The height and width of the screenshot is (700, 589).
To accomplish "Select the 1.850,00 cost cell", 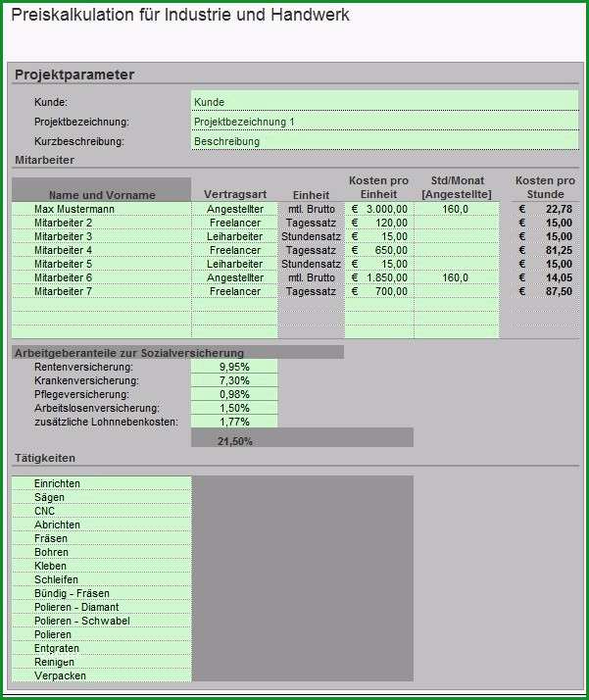I will pyautogui.click(x=379, y=277).
